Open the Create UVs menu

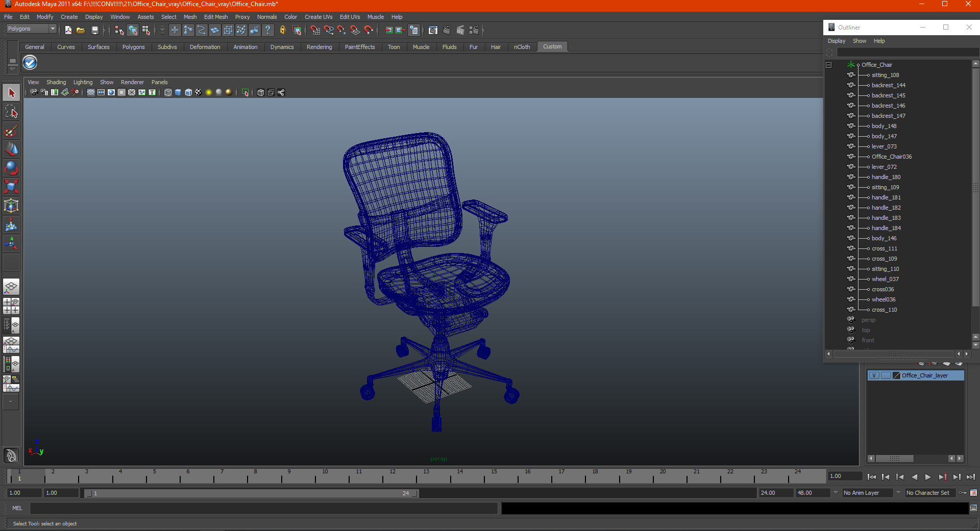[x=318, y=17]
